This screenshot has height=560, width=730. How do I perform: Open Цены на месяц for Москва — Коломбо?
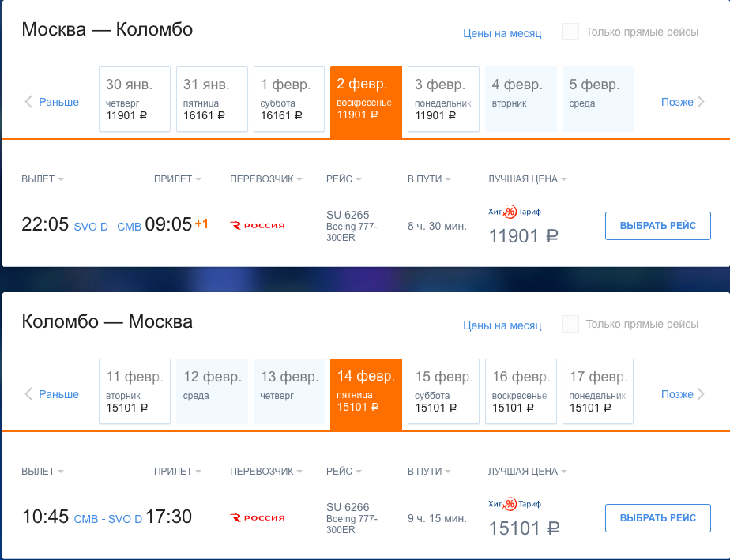(502, 33)
